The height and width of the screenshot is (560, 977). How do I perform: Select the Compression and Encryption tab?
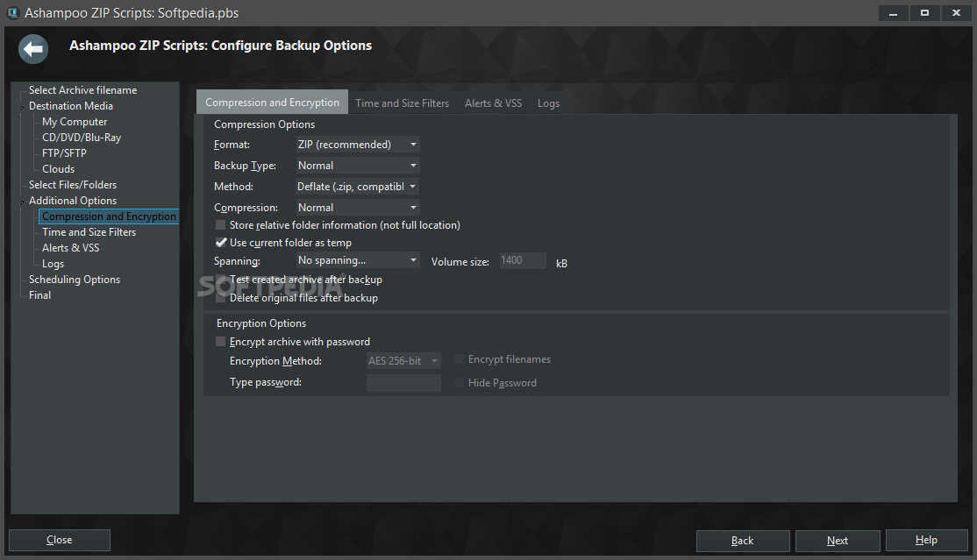(272, 103)
